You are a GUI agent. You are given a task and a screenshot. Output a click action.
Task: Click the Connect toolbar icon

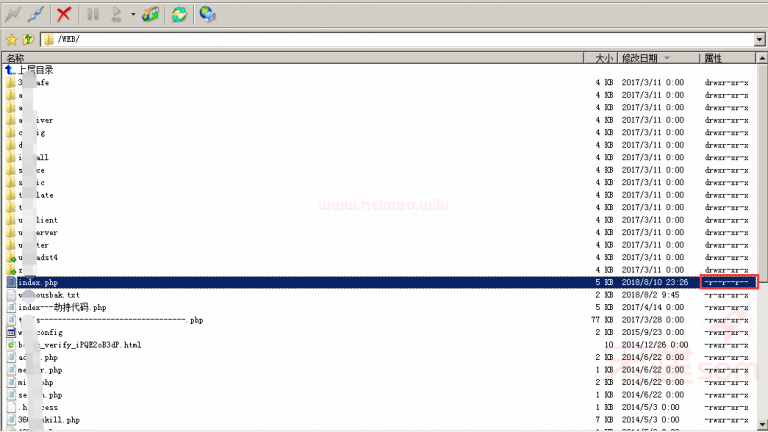click(12, 14)
